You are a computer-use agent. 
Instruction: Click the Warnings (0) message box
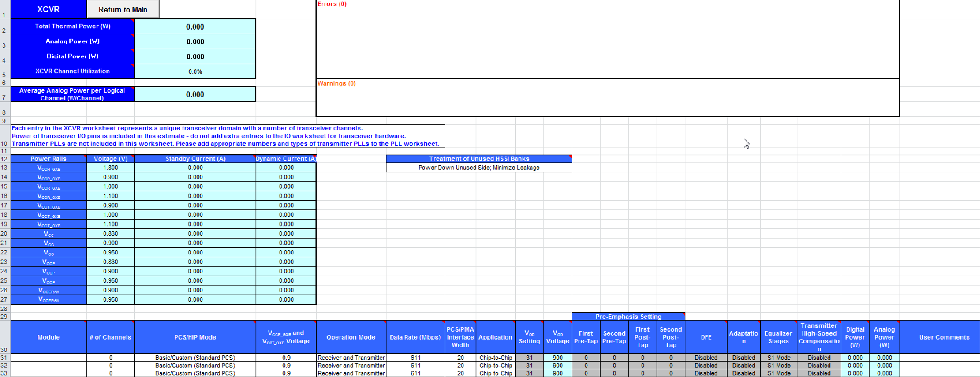(607, 98)
